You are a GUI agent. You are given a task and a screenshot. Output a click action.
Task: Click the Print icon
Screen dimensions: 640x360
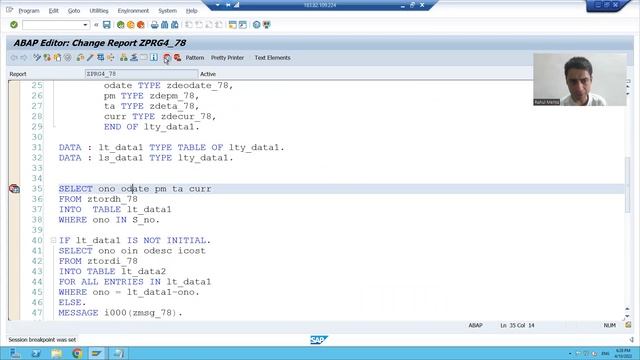(x=154, y=25)
